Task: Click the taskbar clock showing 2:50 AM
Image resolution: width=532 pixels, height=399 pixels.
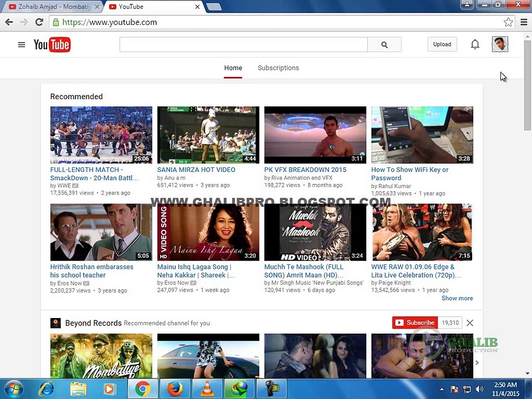Action: 505,389
